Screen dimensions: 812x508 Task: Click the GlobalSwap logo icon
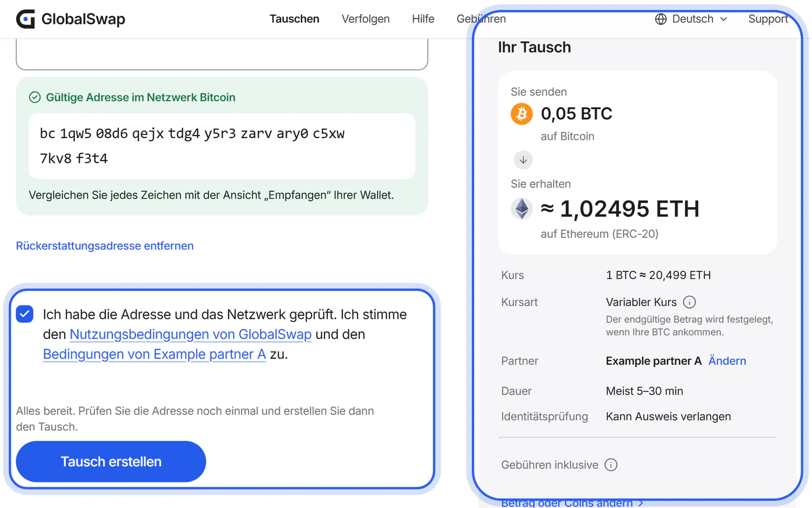[x=25, y=19]
